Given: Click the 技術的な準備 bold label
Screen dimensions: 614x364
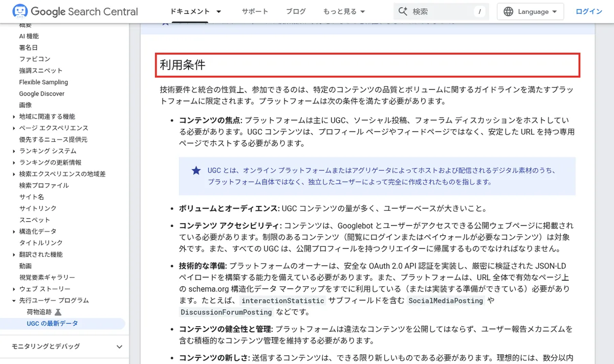Looking at the screenshot, I should (x=203, y=266).
